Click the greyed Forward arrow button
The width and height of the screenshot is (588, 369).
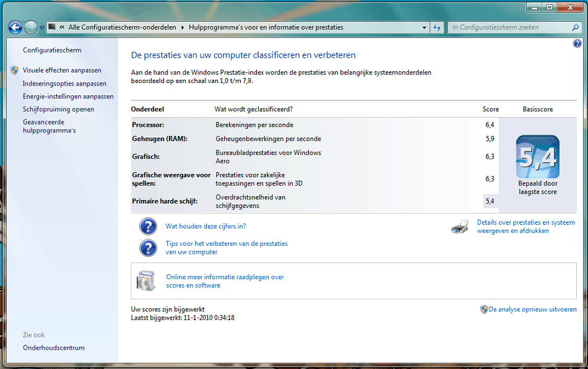pos(31,27)
